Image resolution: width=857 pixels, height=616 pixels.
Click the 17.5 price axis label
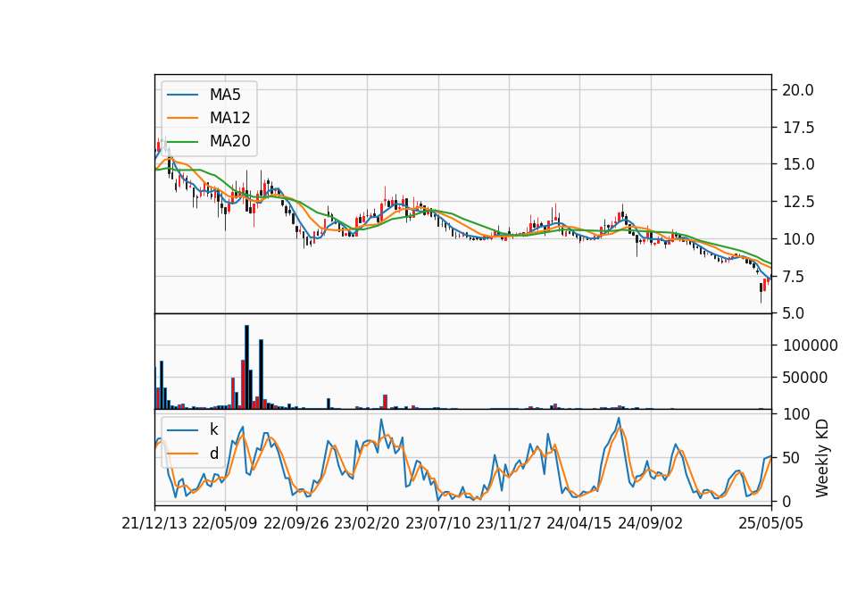tap(797, 128)
